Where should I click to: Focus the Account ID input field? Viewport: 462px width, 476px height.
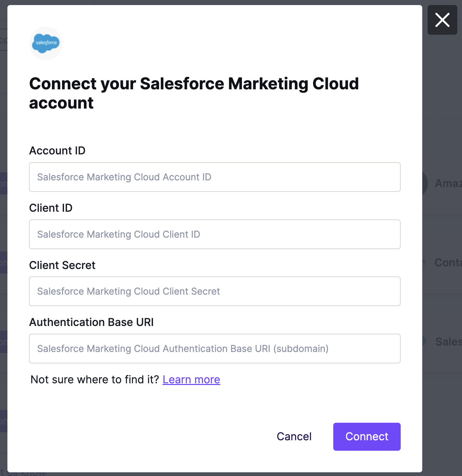[x=215, y=177]
